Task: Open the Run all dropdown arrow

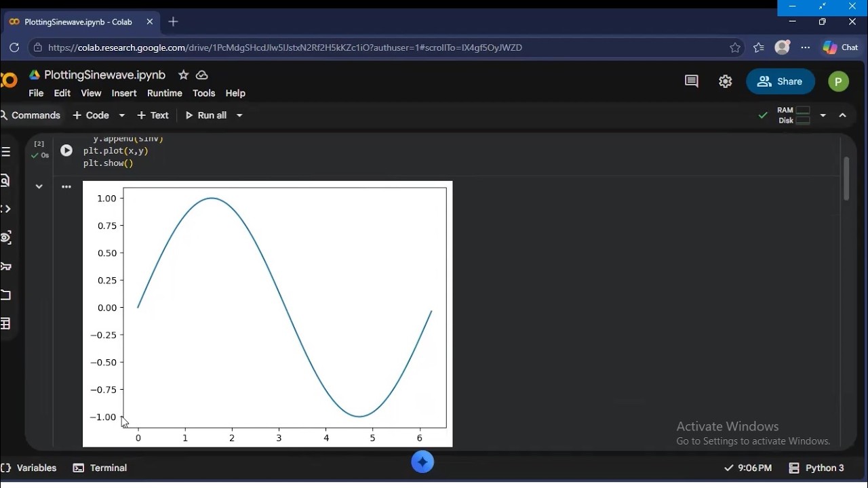Action: tap(239, 115)
